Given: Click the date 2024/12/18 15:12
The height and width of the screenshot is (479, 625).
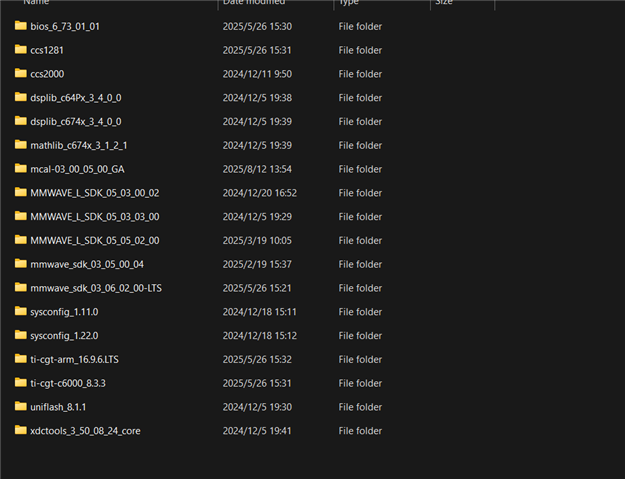Looking at the screenshot, I should click(x=259, y=336).
